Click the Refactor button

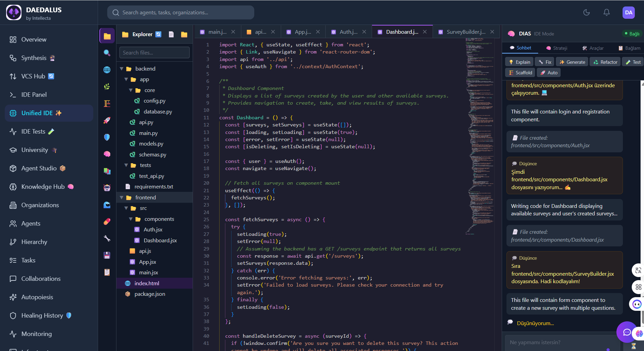pyautogui.click(x=605, y=62)
